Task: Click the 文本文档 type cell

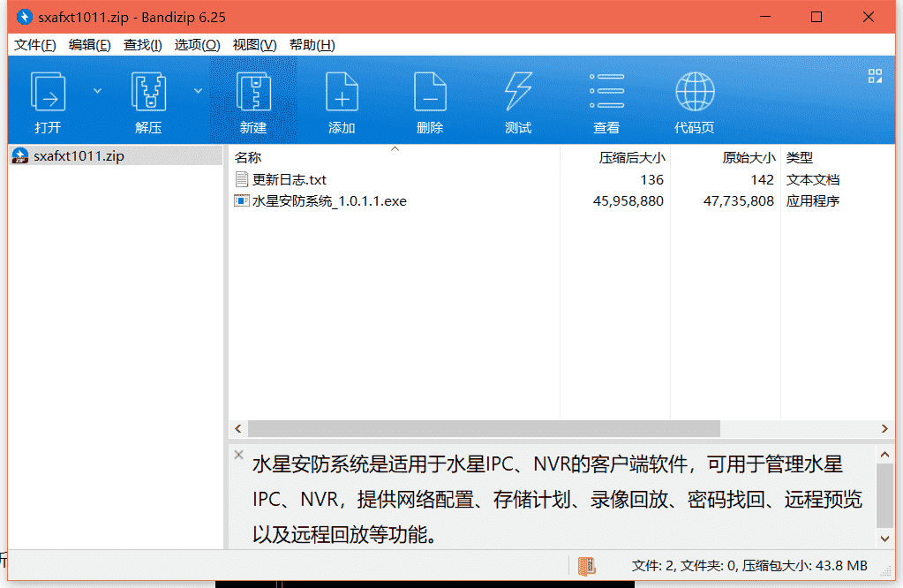Action: pos(813,180)
